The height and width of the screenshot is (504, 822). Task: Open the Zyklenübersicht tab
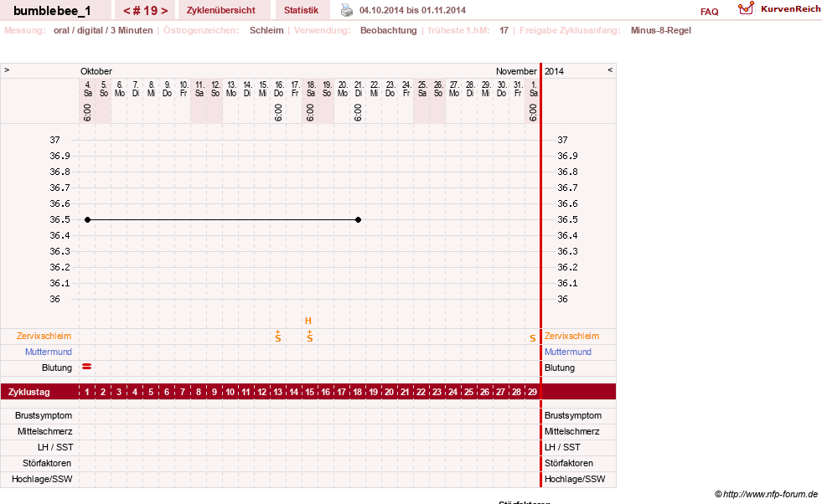(220, 10)
